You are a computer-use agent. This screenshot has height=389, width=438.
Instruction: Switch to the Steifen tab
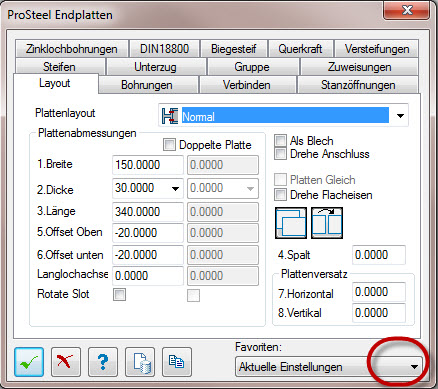click(x=59, y=67)
